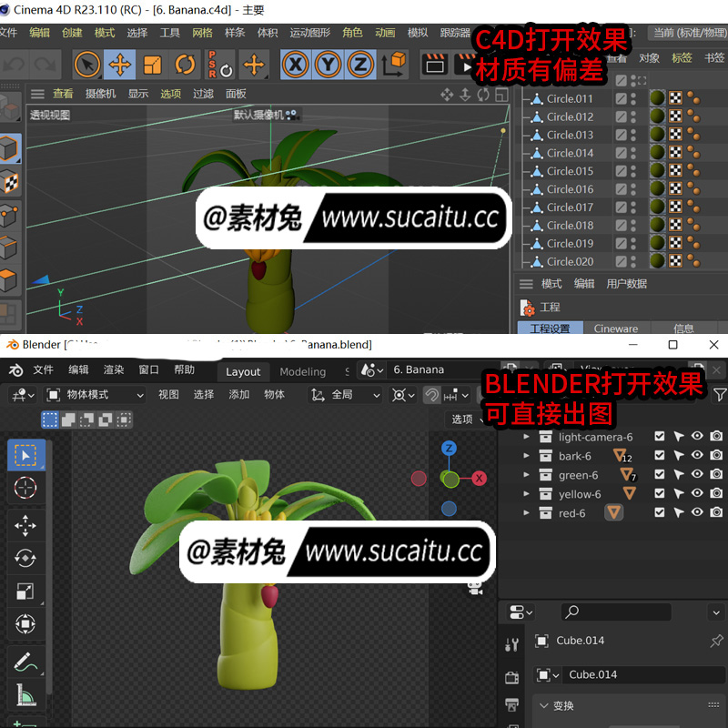The height and width of the screenshot is (728, 728).
Task: Toggle the Cinema 4D viewport layout icon
Action: coord(501,95)
